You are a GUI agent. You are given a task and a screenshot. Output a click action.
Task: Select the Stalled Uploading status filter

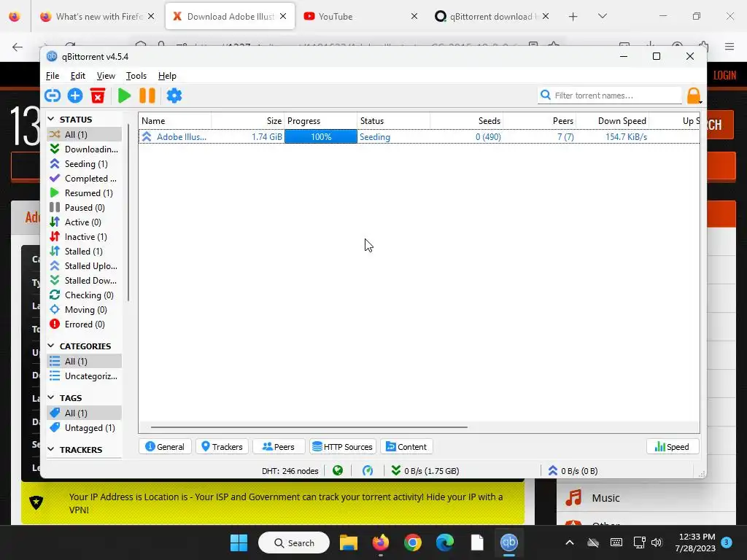85,266
